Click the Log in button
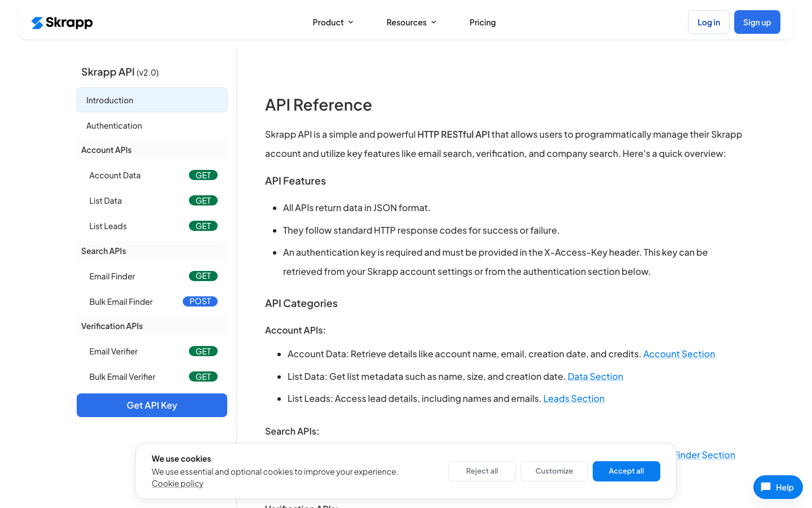The width and height of the screenshot is (812, 508). pyautogui.click(x=709, y=22)
